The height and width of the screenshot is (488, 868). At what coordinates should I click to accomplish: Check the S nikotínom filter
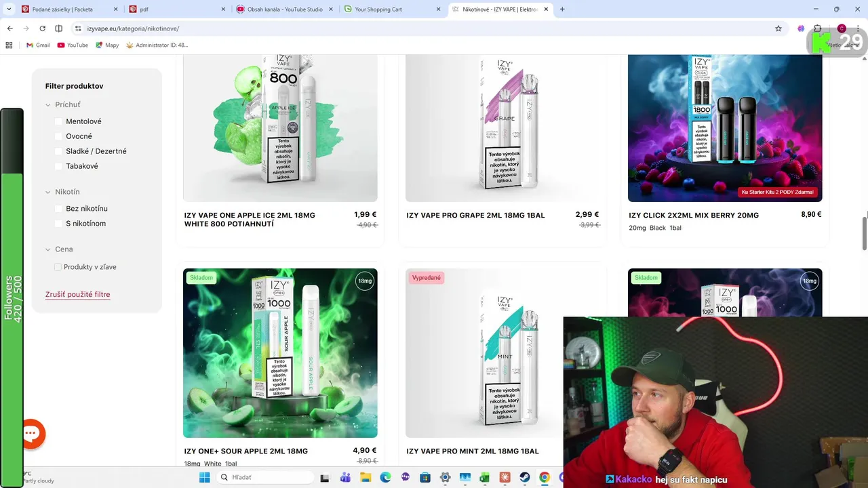58,224
